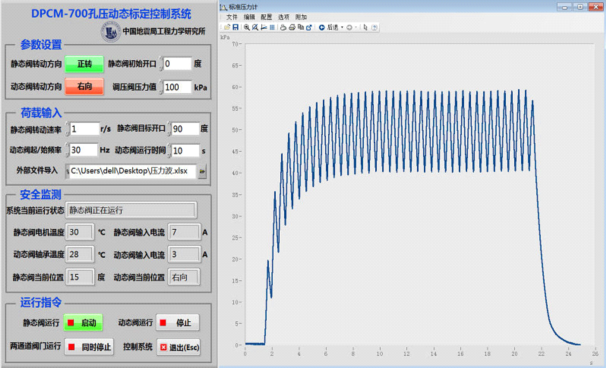Toggle the green 启动 static valve button
The height and width of the screenshot is (368, 606).
[x=83, y=323]
